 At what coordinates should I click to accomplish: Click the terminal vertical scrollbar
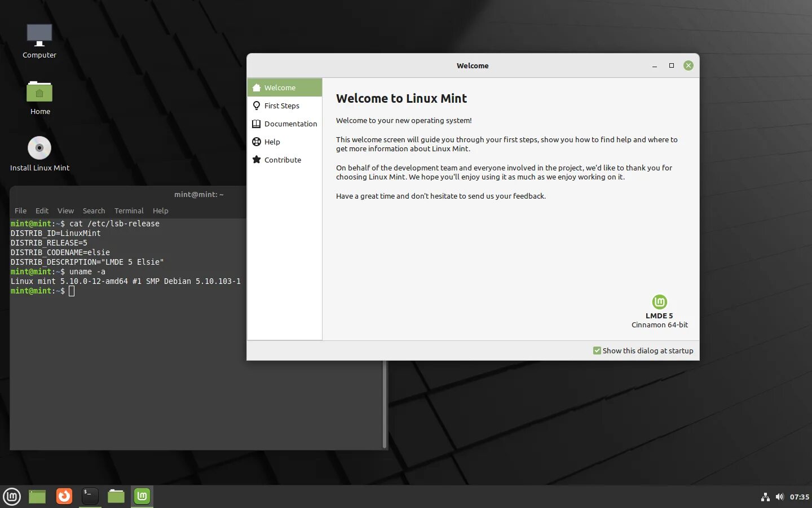[x=385, y=404]
